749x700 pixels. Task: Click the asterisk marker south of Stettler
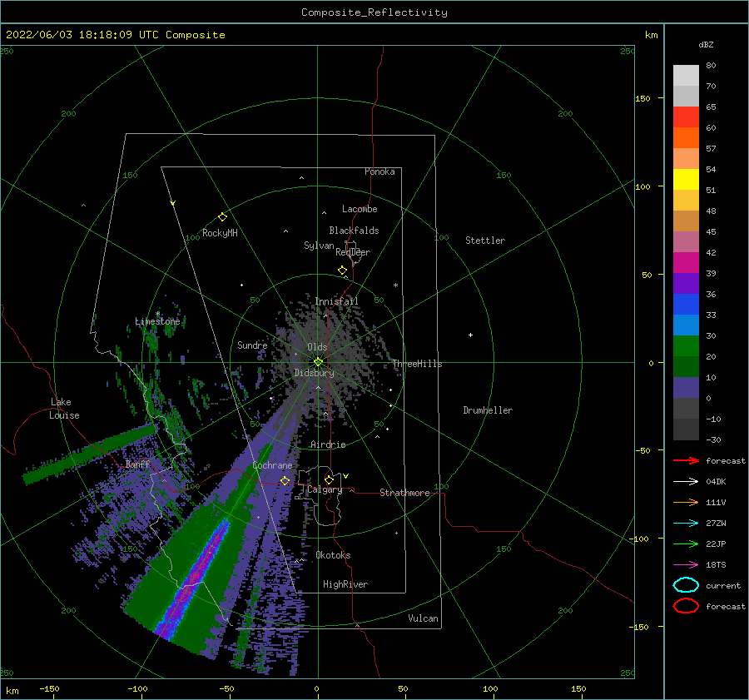(x=395, y=285)
